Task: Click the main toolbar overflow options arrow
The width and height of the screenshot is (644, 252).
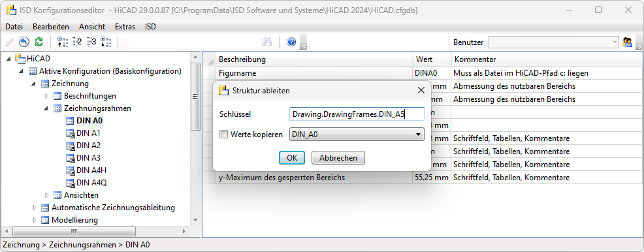Action: click(x=304, y=42)
